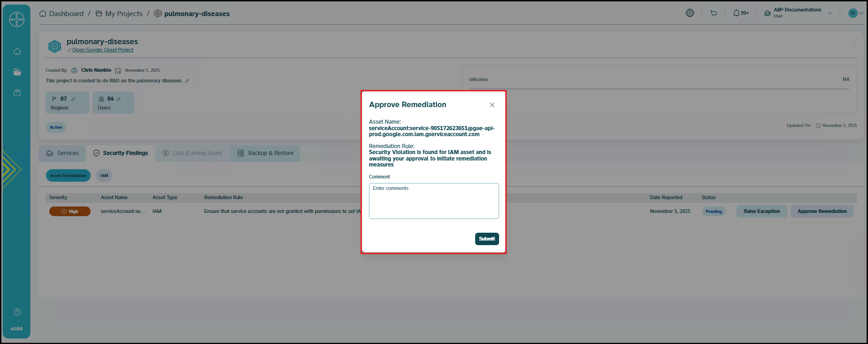This screenshot has width=868, height=344.
Task: Switch to the Services tab
Action: pos(63,153)
